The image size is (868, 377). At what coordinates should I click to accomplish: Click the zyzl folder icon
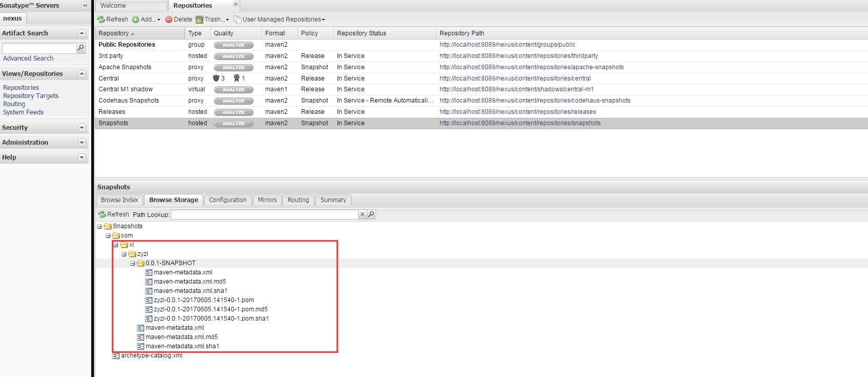click(132, 254)
